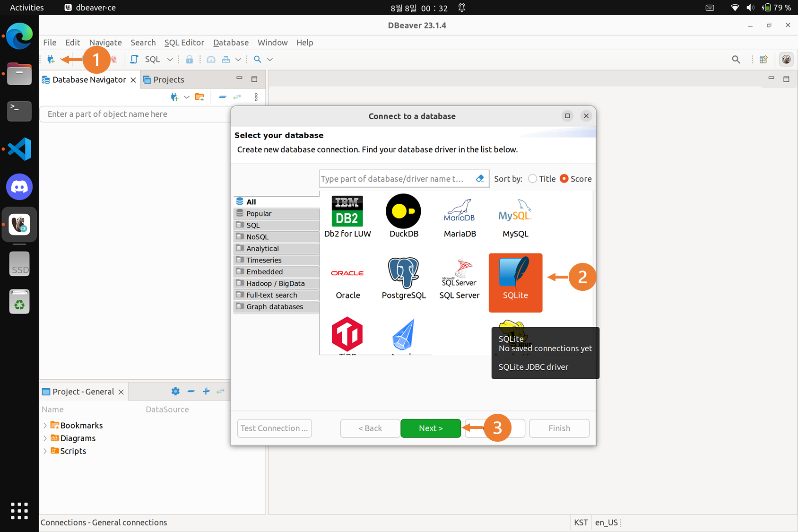This screenshot has width=798, height=532.
Task: Click the Test Connection button
Action: 274,428
